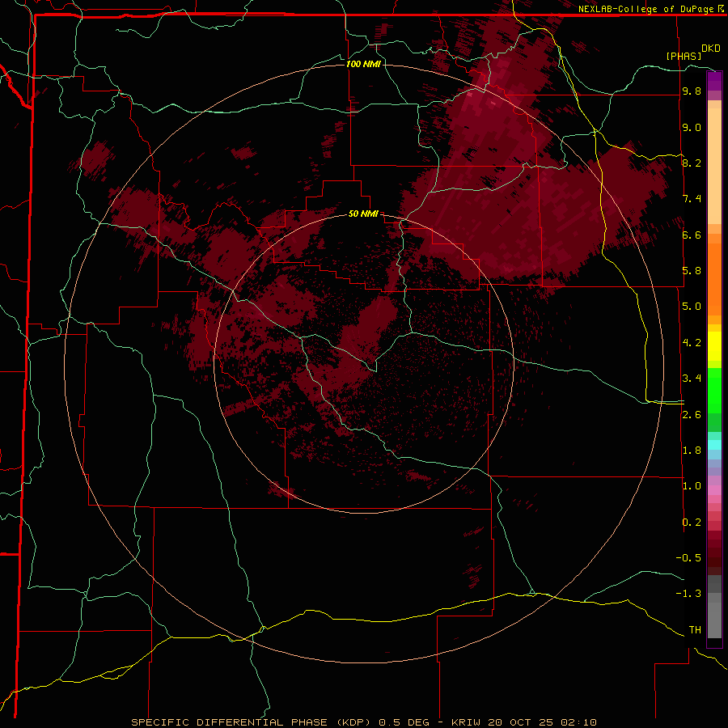Click the SPECIFIC DIFFERENTIAL PHASE (KDP) caption

(252, 722)
